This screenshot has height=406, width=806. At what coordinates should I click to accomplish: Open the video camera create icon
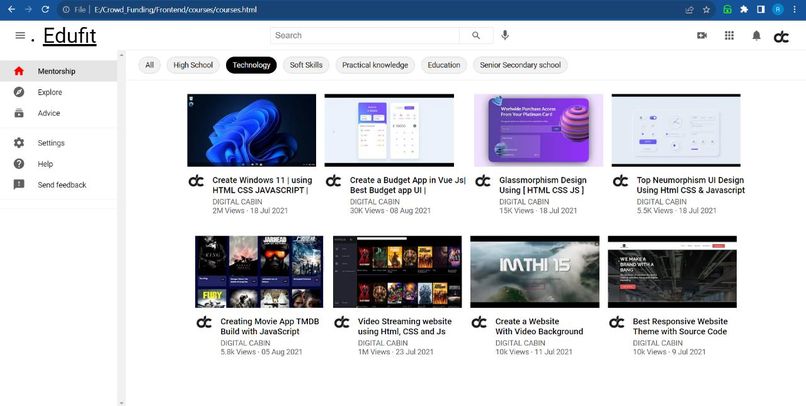click(x=702, y=35)
